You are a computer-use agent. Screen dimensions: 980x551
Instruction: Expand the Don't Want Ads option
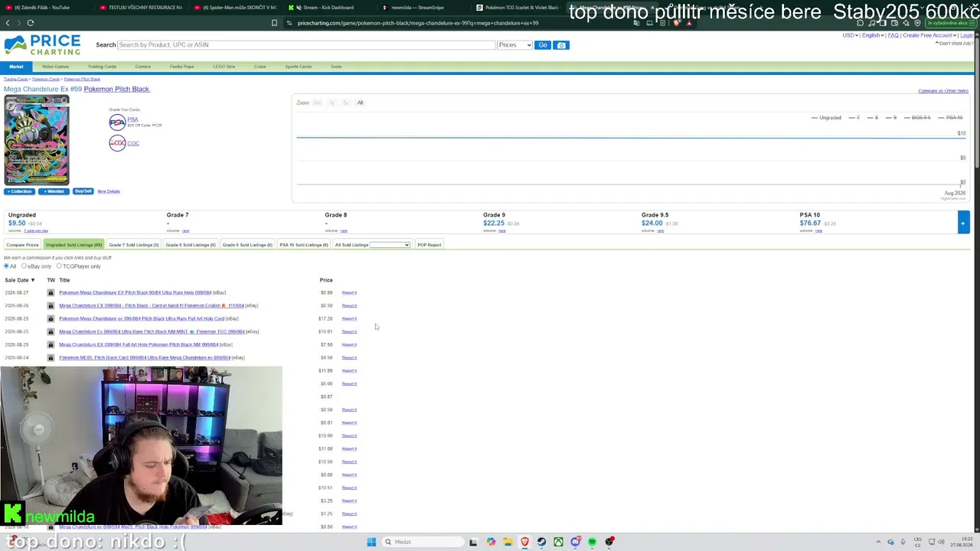[x=955, y=44]
